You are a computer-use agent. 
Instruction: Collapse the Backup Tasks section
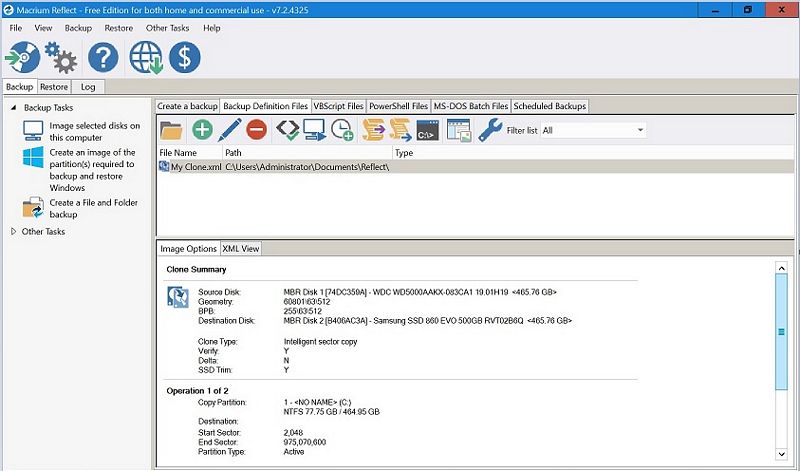click(x=14, y=108)
